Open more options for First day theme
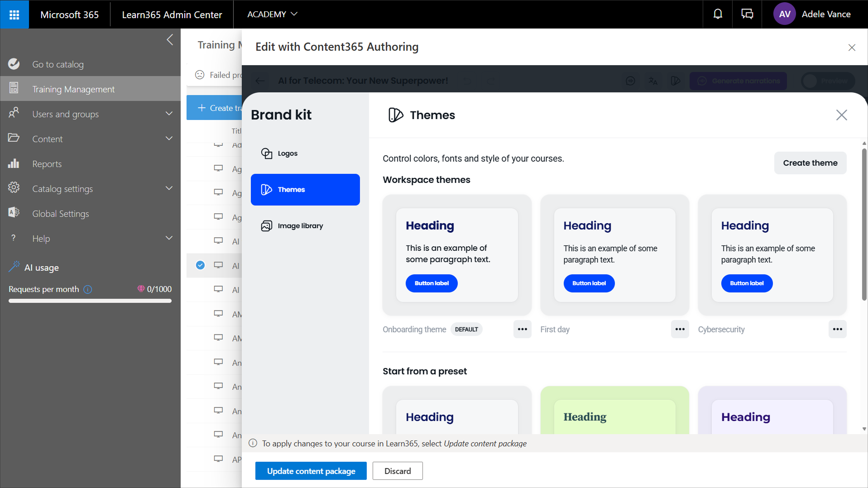 pos(680,329)
